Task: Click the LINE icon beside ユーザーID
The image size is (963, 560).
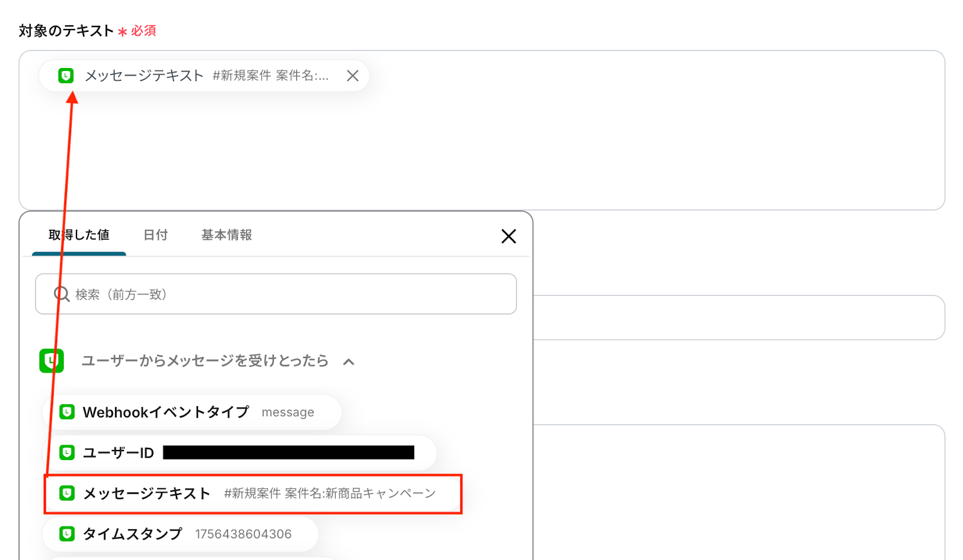Action: (x=67, y=452)
